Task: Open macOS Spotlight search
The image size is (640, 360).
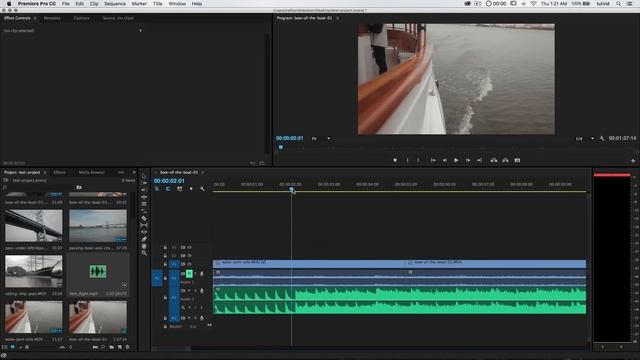Action: coord(618,4)
